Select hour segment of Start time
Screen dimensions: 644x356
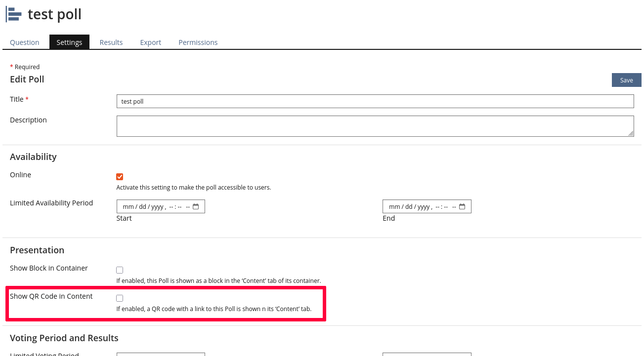[172, 207]
